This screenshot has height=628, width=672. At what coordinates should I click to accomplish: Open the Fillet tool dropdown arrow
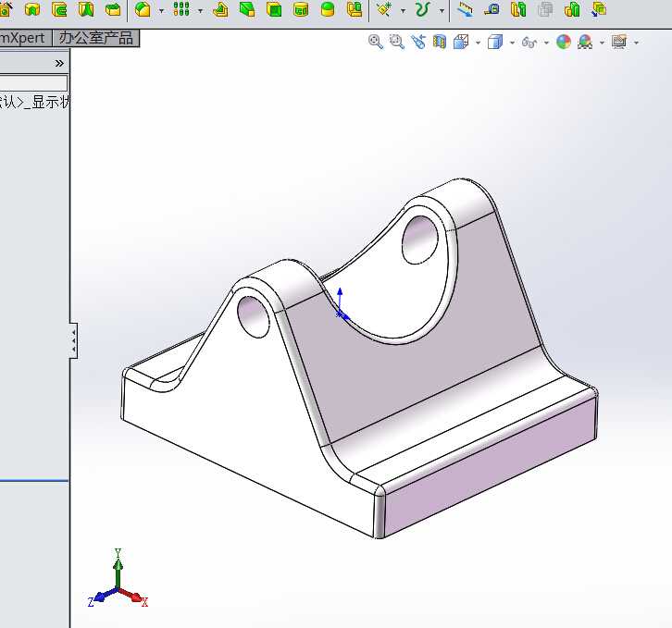coord(162,11)
